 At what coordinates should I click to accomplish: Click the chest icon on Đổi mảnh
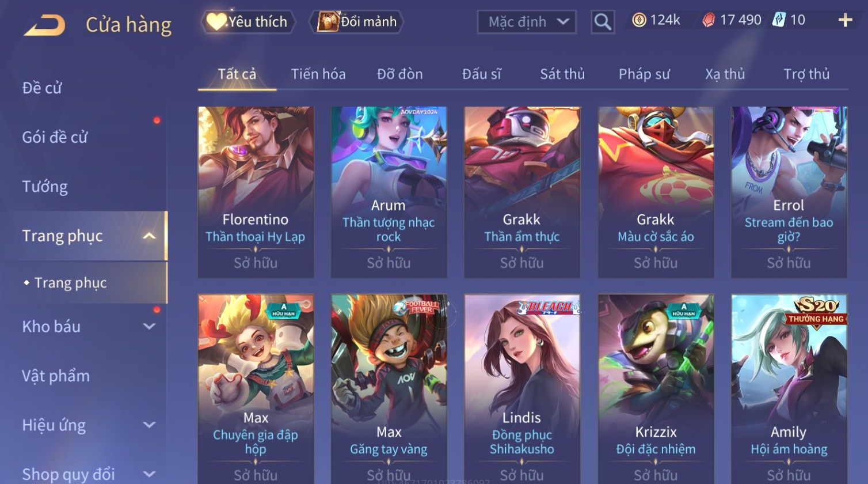click(328, 22)
